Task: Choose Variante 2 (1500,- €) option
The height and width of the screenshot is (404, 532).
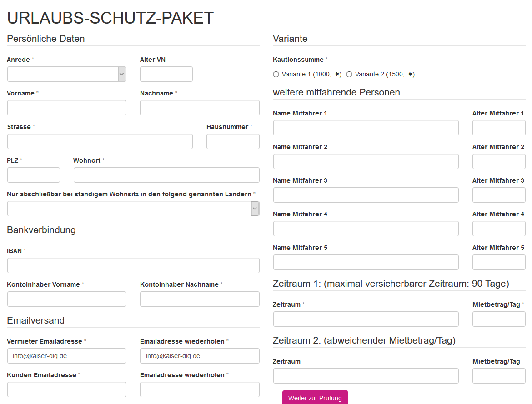Action: click(x=349, y=74)
